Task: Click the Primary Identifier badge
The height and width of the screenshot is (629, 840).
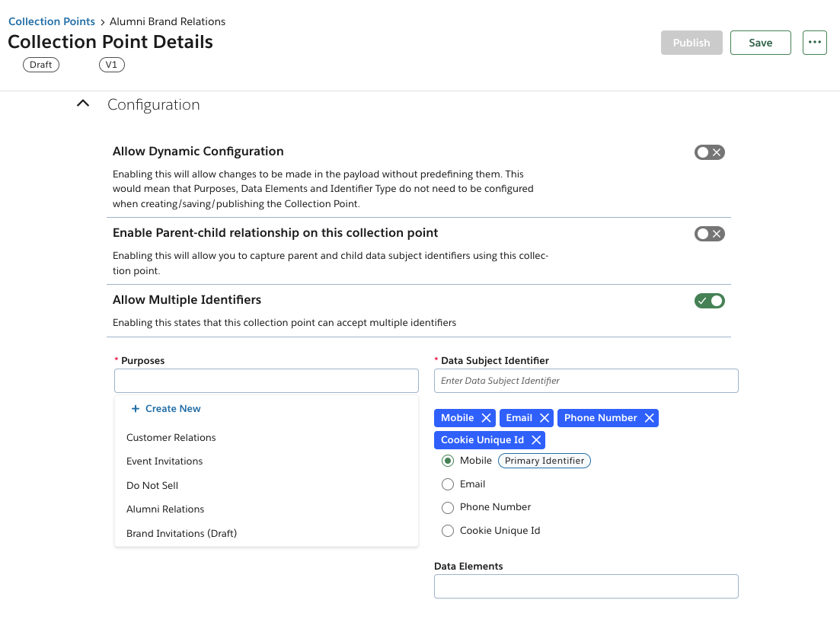Action: pos(545,461)
